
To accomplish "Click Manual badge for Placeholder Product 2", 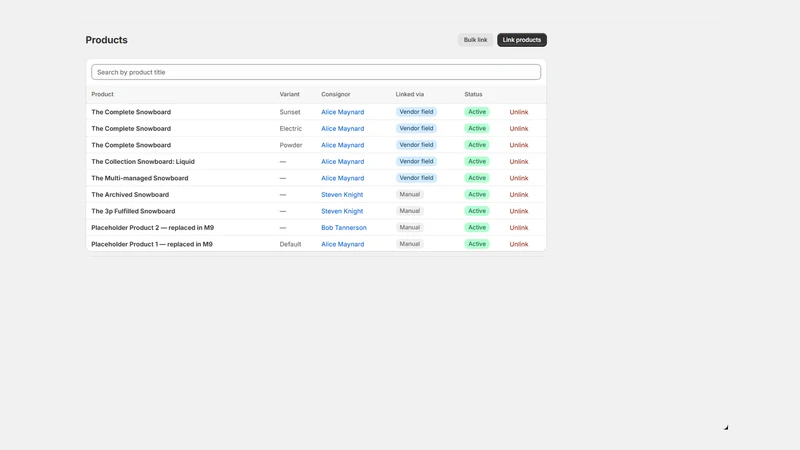I will tap(409, 228).
